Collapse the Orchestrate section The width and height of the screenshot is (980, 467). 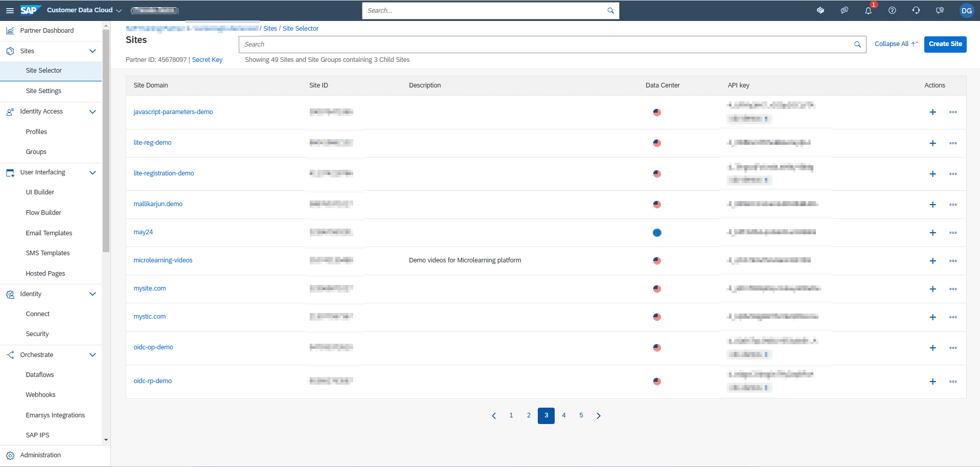pos(93,355)
